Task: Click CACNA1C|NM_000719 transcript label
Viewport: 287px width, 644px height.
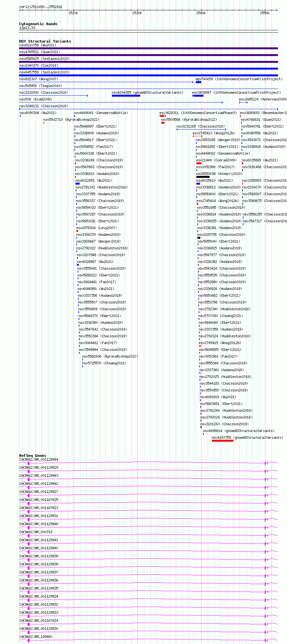Action: 36,532
